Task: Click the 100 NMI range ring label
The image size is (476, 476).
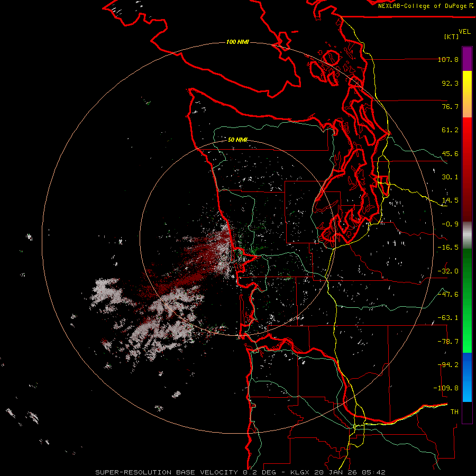Action: pyautogui.click(x=237, y=42)
